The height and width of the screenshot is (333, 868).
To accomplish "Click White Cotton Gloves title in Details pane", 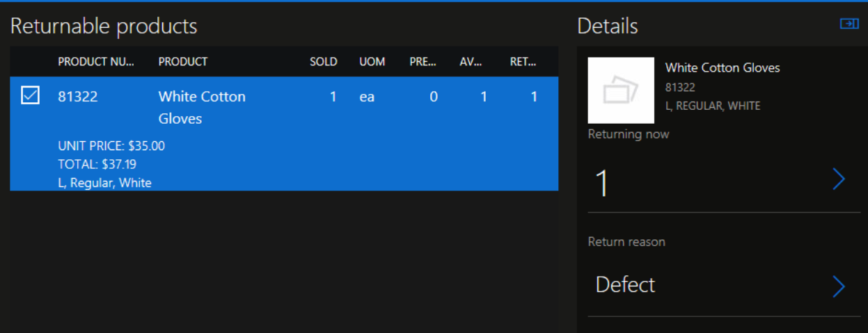I will coord(722,68).
